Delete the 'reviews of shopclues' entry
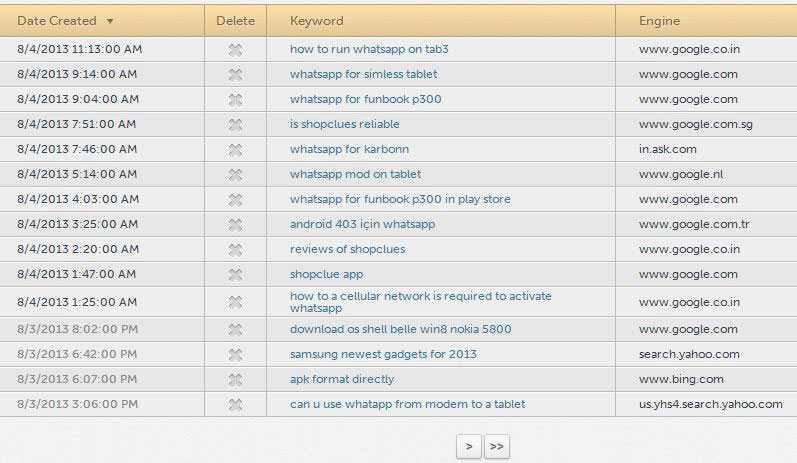The width and height of the screenshot is (797, 463). tap(235, 250)
